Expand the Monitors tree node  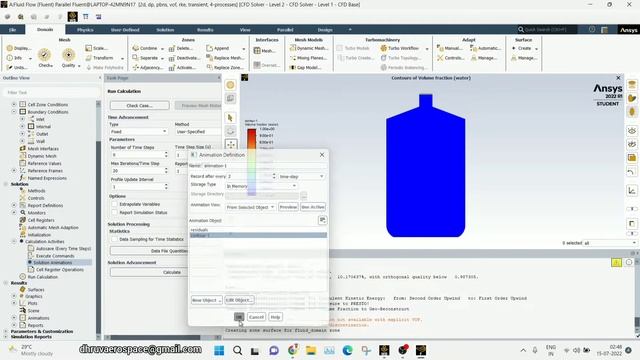coord(14,213)
